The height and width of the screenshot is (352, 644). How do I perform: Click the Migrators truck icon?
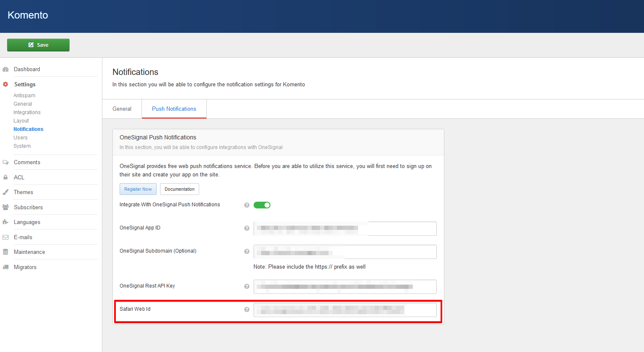click(x=5, y=267)
